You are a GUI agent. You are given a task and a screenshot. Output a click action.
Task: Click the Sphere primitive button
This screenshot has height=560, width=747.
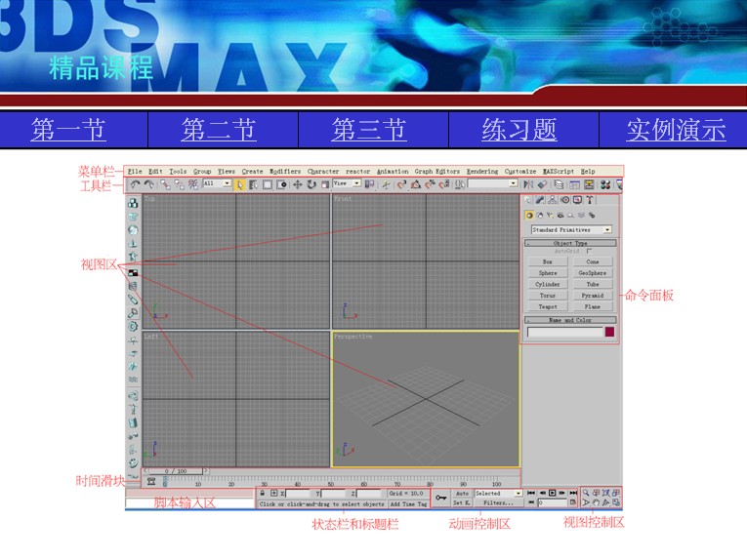click(x=548, y=273)
